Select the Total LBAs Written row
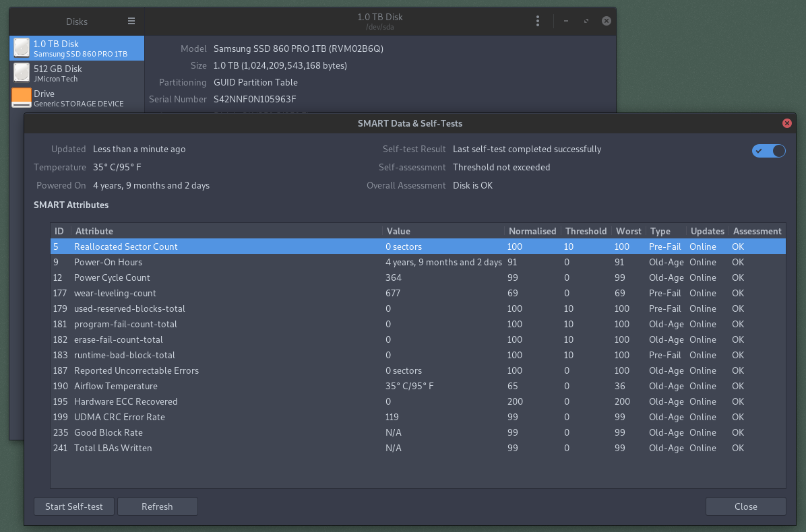This screenshot has width=806, height=532. coord(418,448)
